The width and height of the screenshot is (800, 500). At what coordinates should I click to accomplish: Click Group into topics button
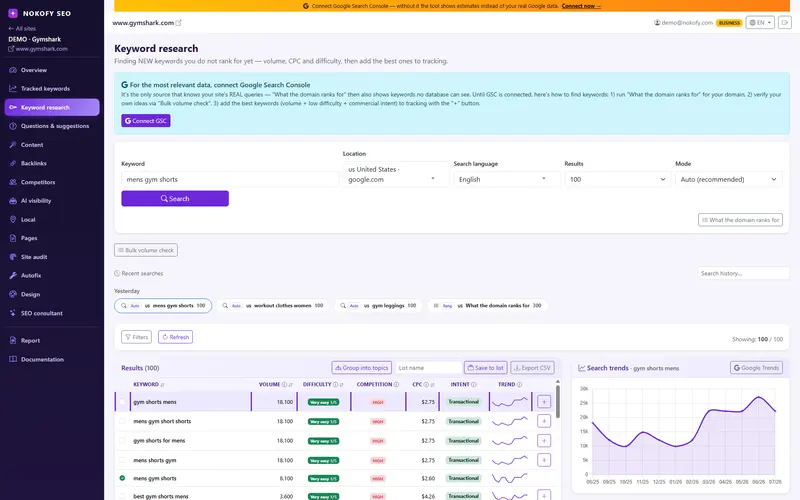[362, 368]
